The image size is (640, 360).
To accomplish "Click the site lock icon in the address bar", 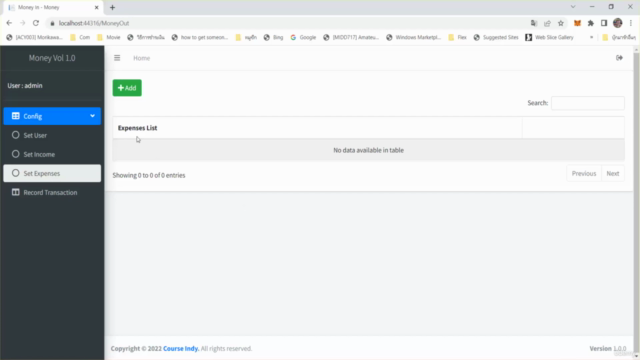I will 52,23.
